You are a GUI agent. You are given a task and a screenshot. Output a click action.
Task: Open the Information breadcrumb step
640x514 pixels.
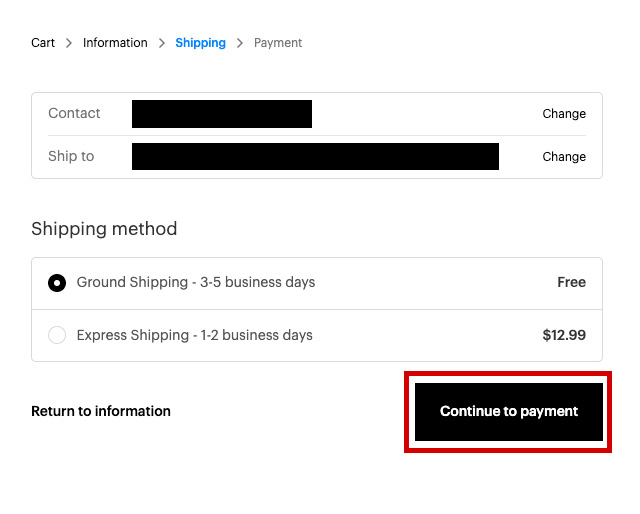(x=115, y=43)
